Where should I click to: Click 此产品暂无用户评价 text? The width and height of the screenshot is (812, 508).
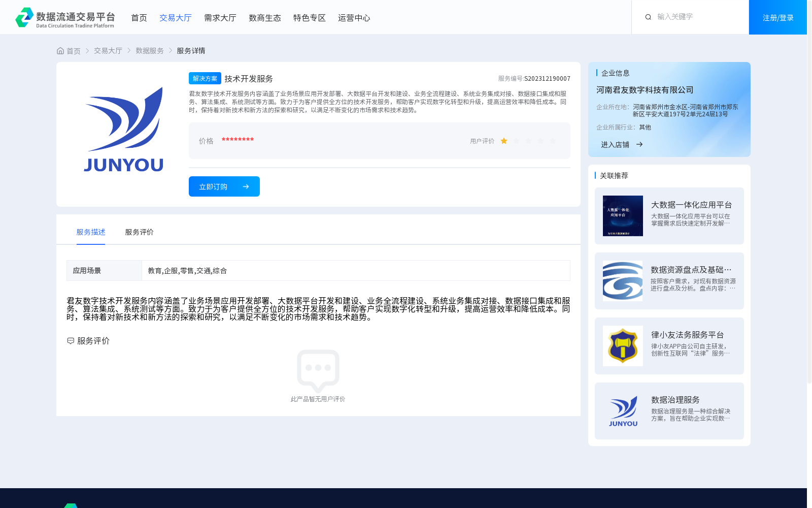pyautogui.click(x=318, y=399)
